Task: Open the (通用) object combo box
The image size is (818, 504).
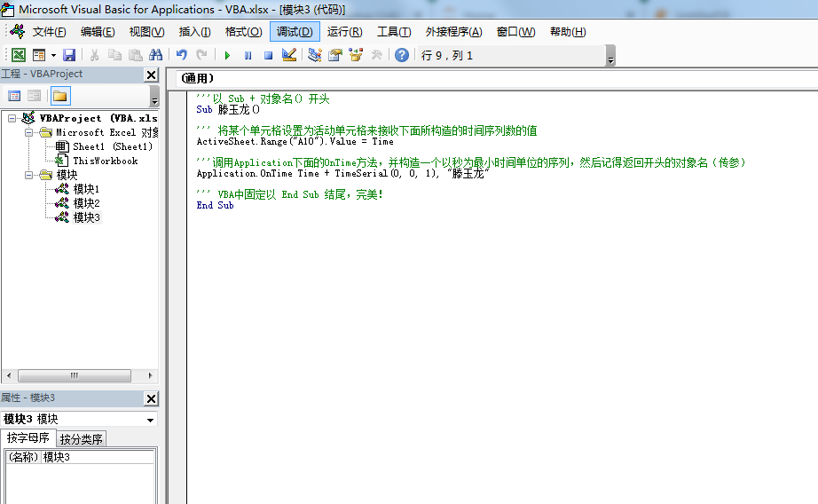Action: [496, 79]
